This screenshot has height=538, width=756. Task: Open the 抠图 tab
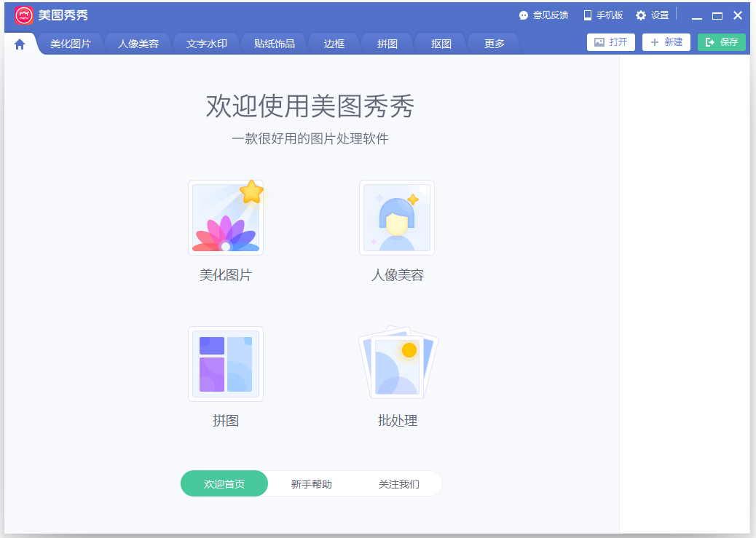440,43
